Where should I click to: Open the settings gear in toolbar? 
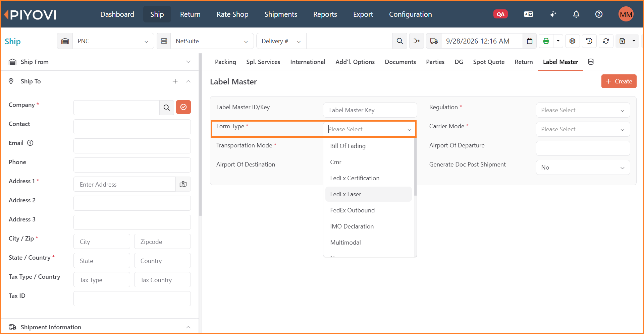coord(573,41)
